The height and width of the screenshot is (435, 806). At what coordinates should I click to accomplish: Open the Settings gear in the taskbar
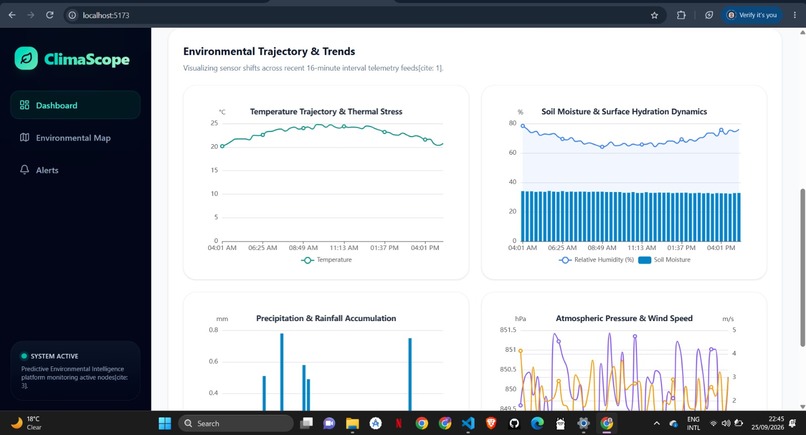pyautogui.click(x=583, y=423)
